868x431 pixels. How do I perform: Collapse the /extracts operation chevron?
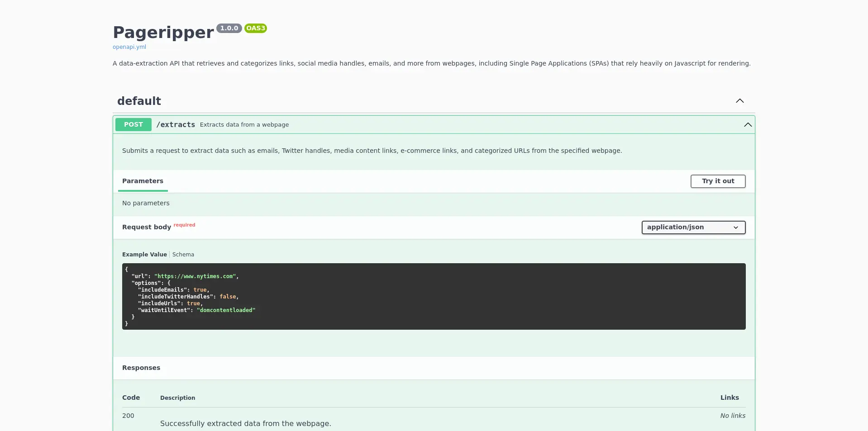pos(748,125)
